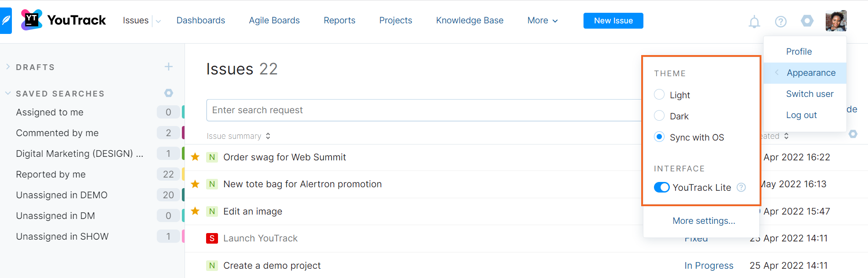The height and width of the screenshot is (278, 868).
Task: Unstar Order swag for Web Summit
Action: [x=195, y=157]
